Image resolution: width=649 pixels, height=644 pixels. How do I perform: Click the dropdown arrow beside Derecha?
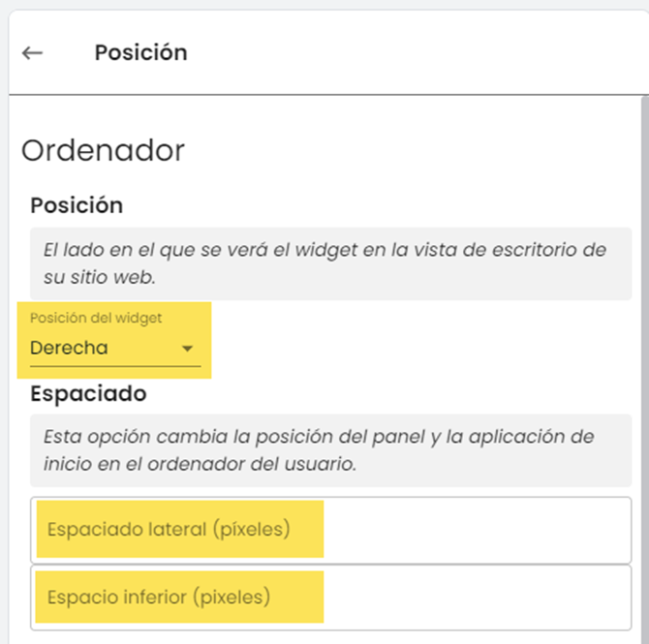188,349
